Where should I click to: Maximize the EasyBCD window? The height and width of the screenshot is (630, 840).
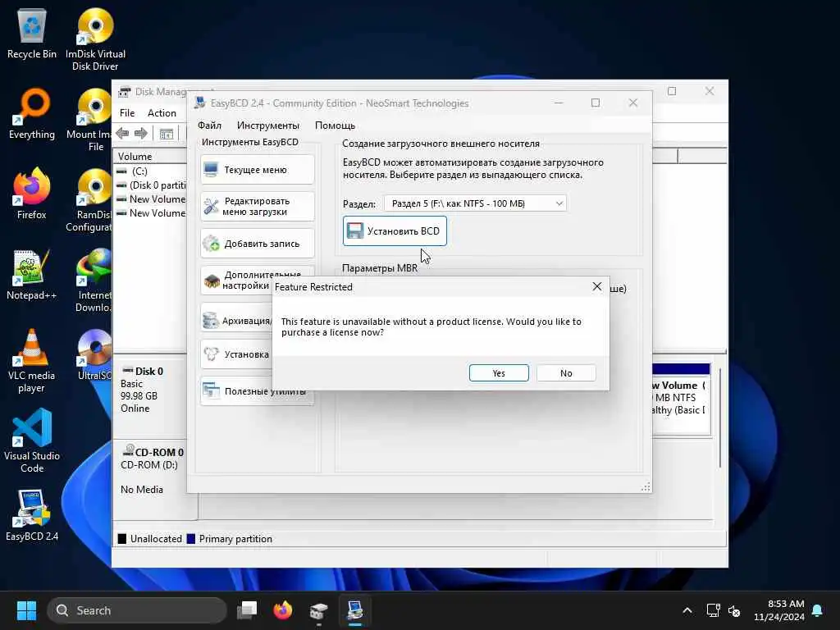(x=596, y=103)
